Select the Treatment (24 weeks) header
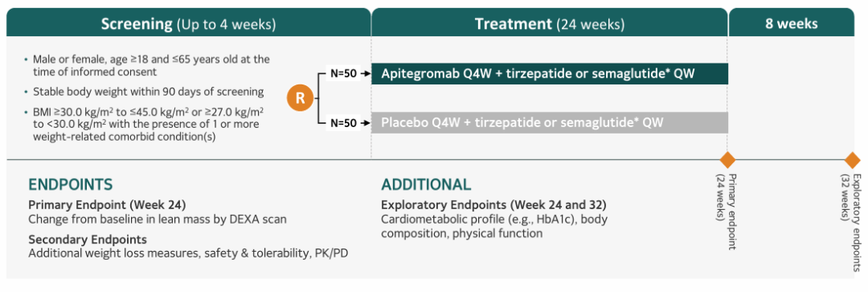The image size is (868, 292). (x=549, y=24)
